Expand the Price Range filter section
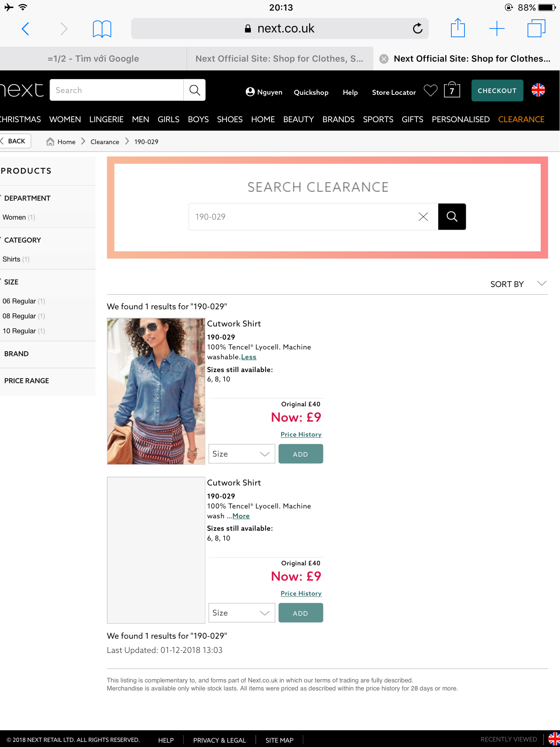Viewport: 560px width, 747px height. coord(27,381)
